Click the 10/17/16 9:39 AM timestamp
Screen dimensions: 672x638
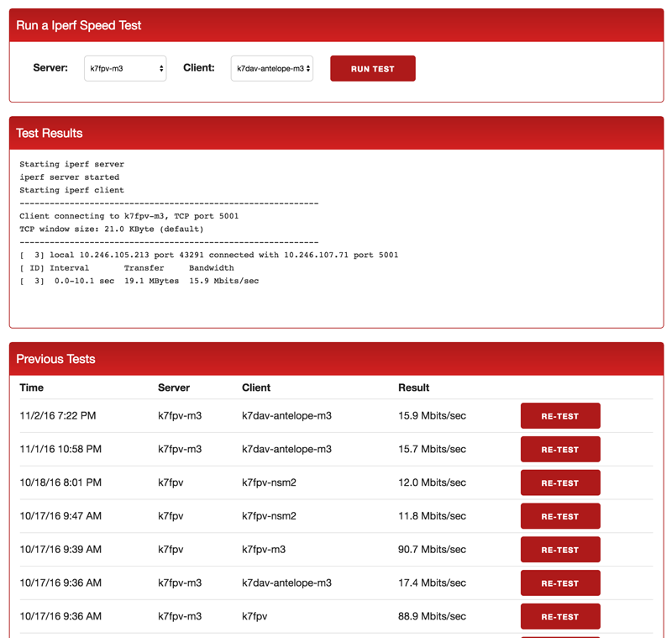[60, 549]
